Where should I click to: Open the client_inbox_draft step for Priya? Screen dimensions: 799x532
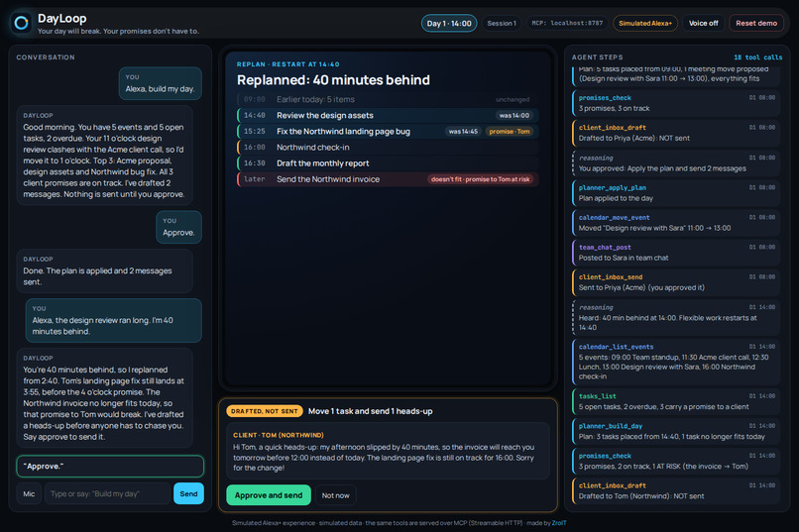click(x=676, y=133)
